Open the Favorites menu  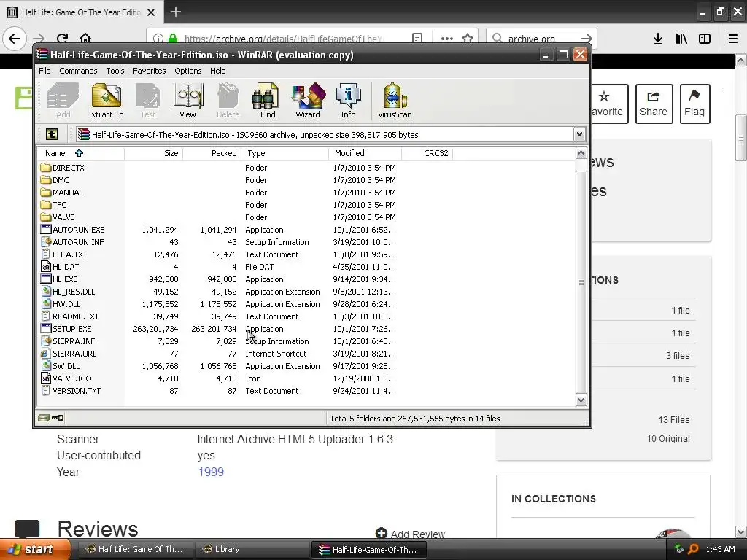pos(149,71)
